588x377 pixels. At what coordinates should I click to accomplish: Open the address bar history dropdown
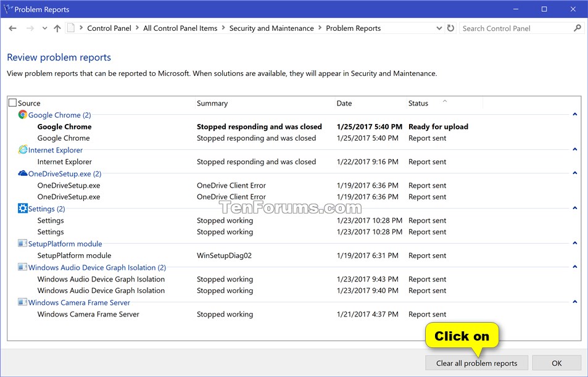439,28
